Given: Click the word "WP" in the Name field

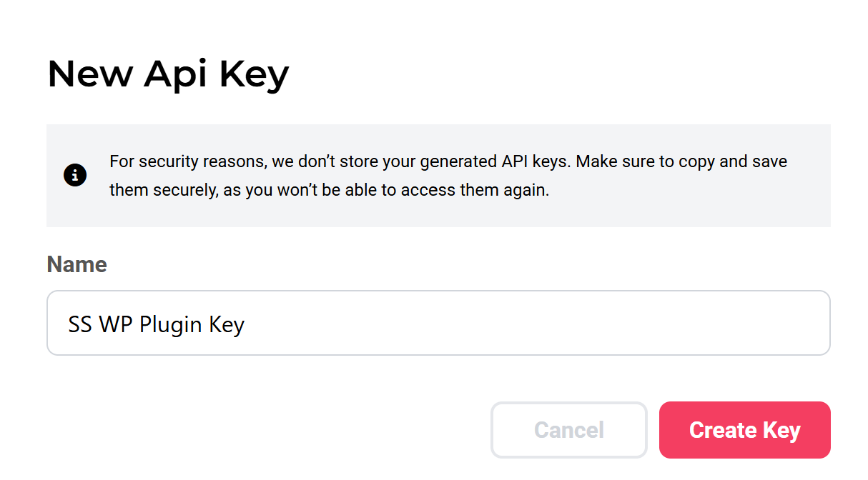Looking at the screenshot, I should click(x=114, y=324).
